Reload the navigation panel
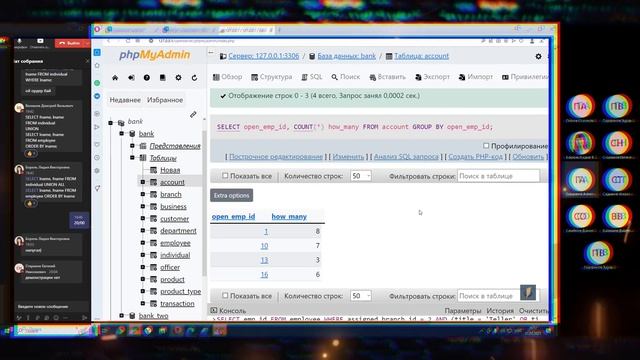Viewport: 640px width, 360px height. [194, 78]
